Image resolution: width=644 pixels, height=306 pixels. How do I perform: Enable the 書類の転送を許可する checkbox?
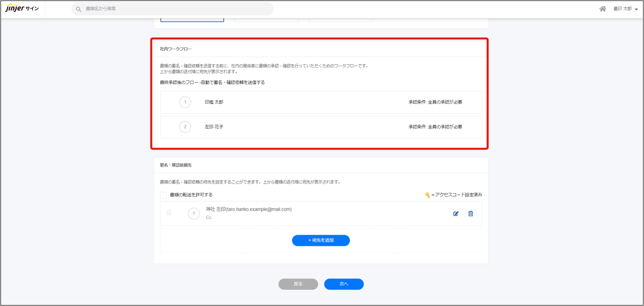pos(164,195)
